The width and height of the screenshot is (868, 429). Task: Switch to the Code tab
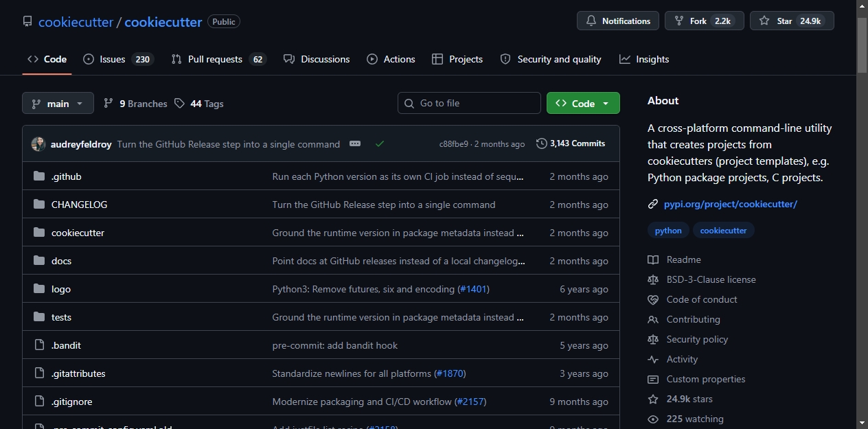(47, 59)
